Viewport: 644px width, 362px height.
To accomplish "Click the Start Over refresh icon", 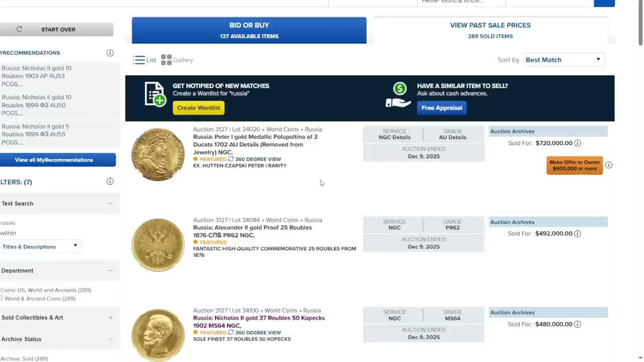I will (x=19, y=29).
